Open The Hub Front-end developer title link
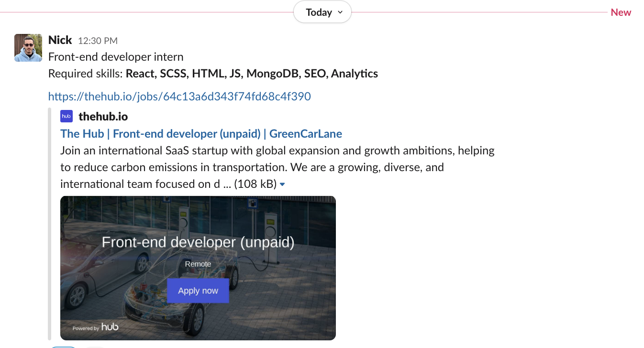This screenshot has width=644, height=348. click(201, 133)
